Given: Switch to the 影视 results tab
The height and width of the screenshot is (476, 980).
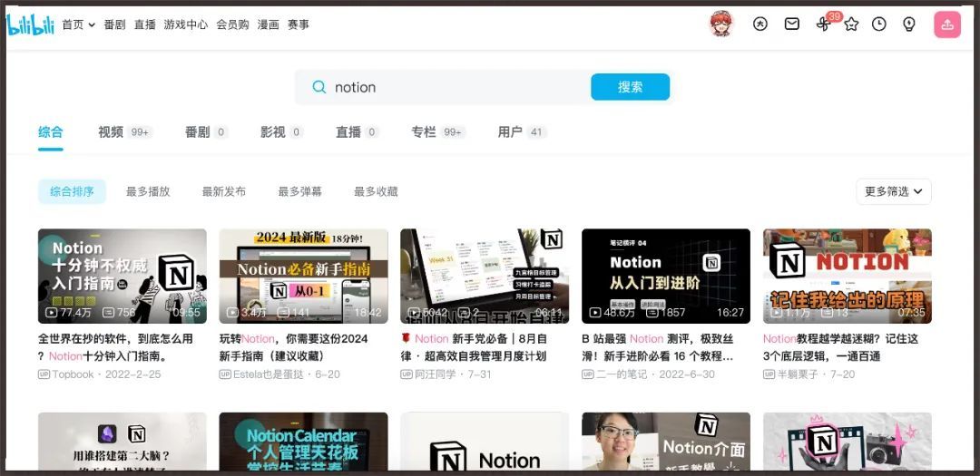Looking at the screenshot, I should [x=281, y=132].
